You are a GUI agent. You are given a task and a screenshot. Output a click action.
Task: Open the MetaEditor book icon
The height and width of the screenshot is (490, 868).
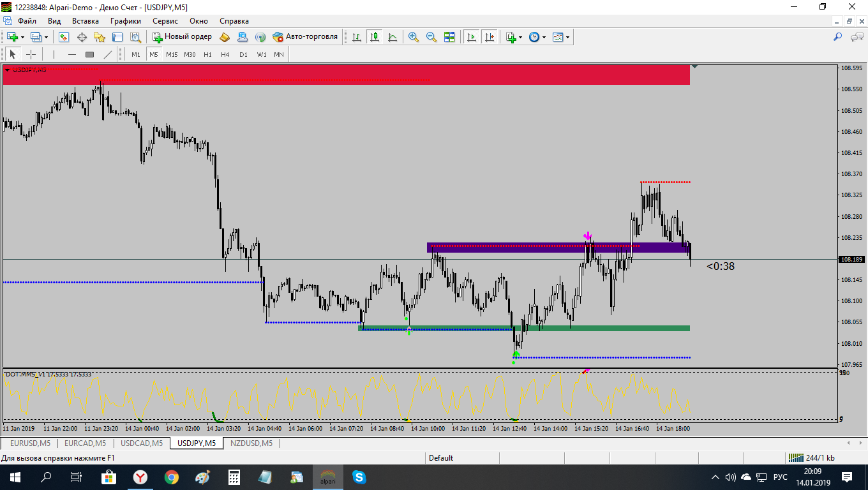click(x=225, y=37)
